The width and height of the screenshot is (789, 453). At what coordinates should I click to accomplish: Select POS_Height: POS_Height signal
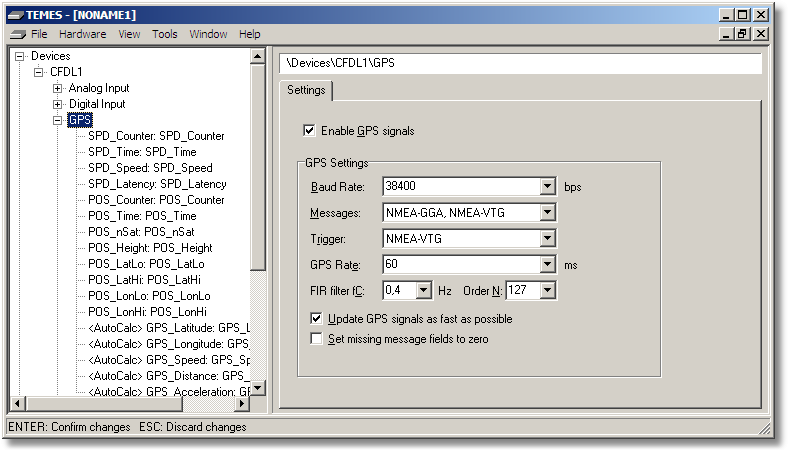[x=150, y=248]
